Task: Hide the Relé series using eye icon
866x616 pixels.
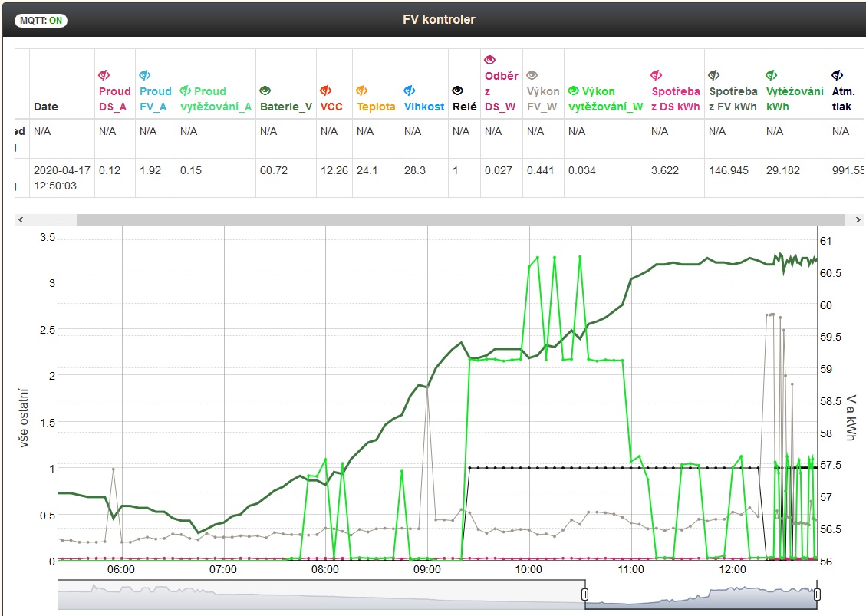Action: tap(458, 91)
